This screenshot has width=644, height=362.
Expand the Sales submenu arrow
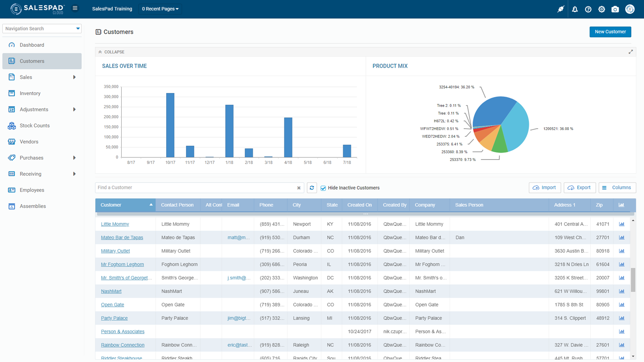coord(74,77)
